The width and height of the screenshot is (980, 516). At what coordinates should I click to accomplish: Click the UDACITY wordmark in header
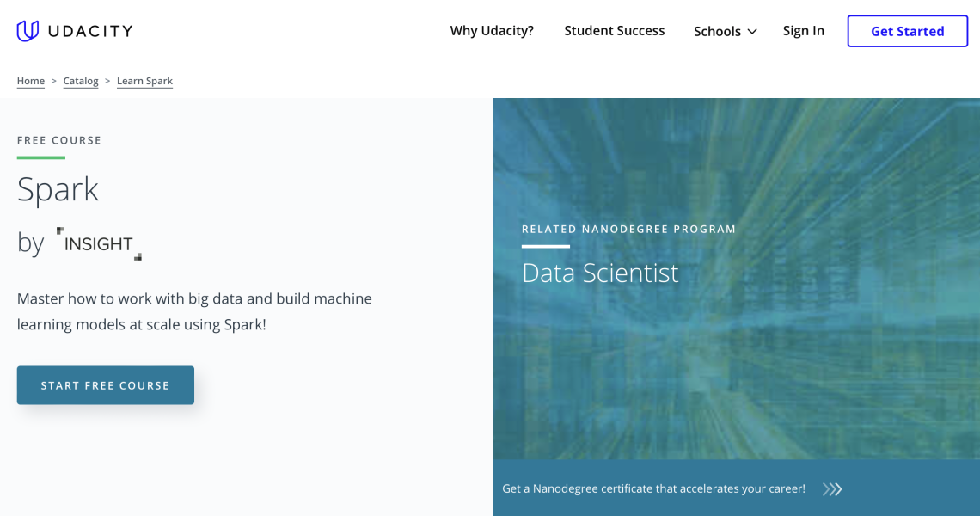click(90, 31)
